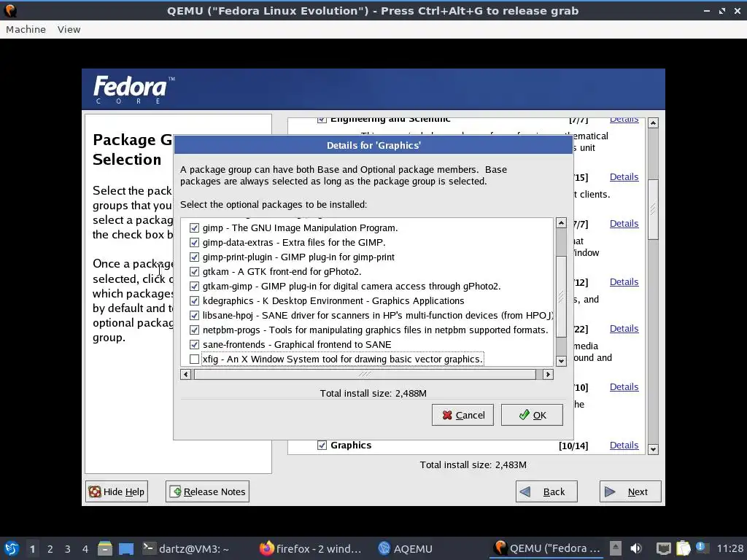Viewport: 747px width, 560px height.
Task: Switch to terminal dartz@VM3 taskbar entry
Action: click(186, 548)
